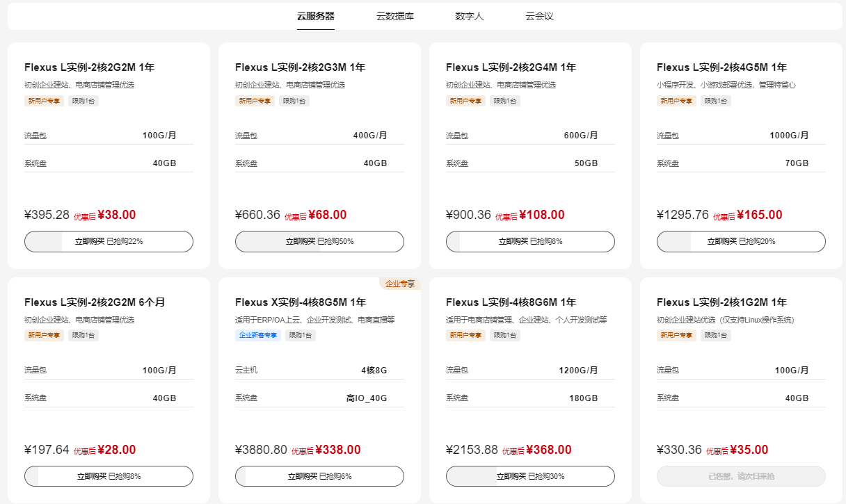
Task: Click the 1000G/月 traffic value
Action: point(790,136)
